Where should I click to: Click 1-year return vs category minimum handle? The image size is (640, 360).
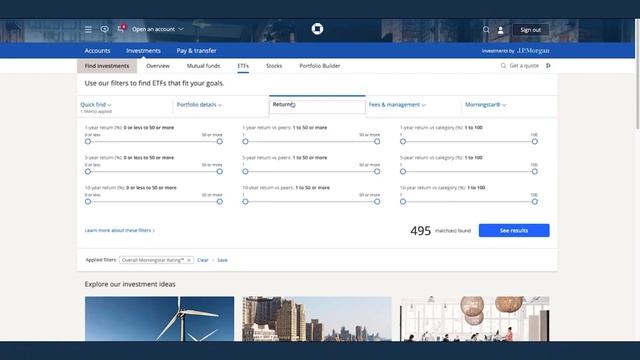403,142
